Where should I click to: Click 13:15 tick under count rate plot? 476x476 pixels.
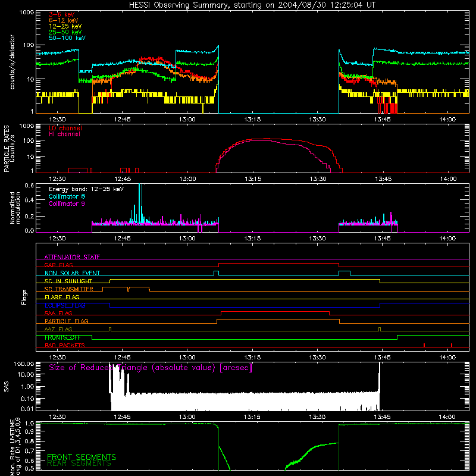point(252,120)
